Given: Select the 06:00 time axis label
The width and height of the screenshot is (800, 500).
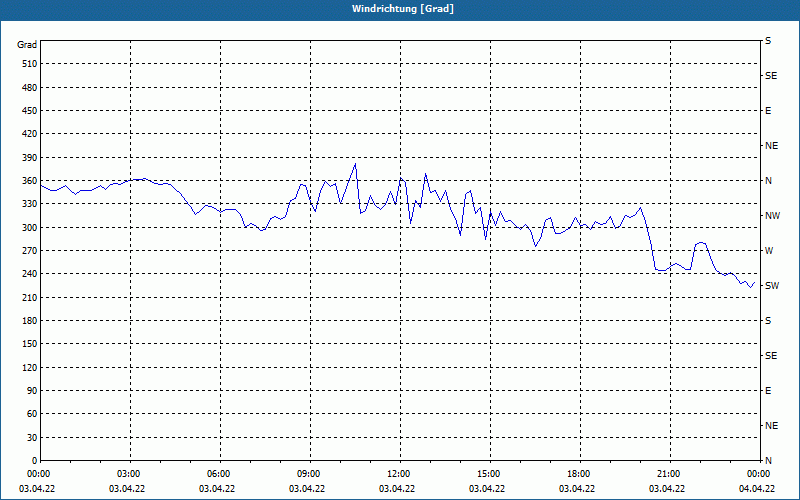Looking at the screenshot, I should 220,474.
